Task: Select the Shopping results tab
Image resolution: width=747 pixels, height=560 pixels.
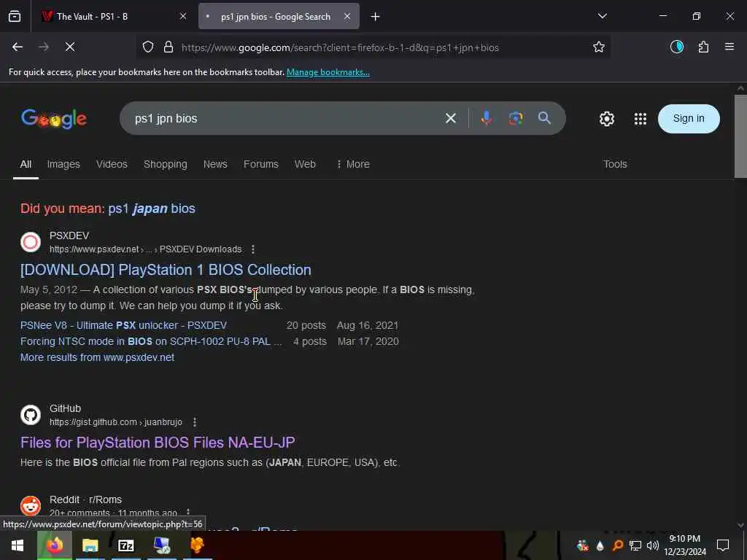Action: 166,164
